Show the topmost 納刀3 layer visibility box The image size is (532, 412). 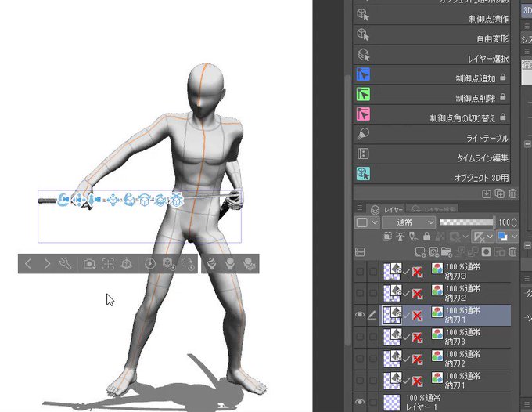pos(360,271)
